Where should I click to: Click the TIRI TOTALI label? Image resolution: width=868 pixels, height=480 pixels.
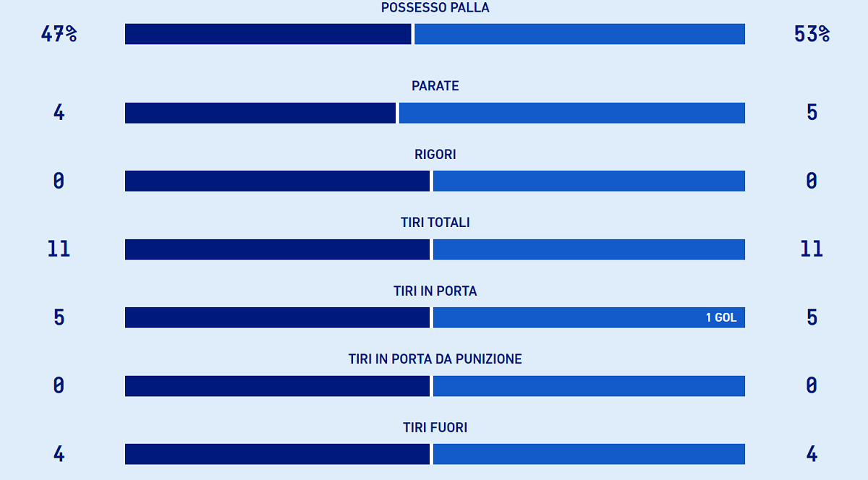435,223
